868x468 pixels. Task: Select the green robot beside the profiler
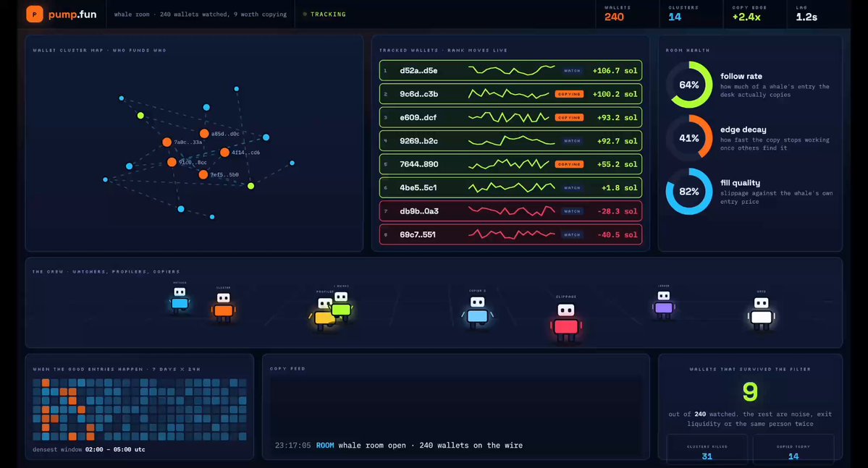[x=341, y=306]
